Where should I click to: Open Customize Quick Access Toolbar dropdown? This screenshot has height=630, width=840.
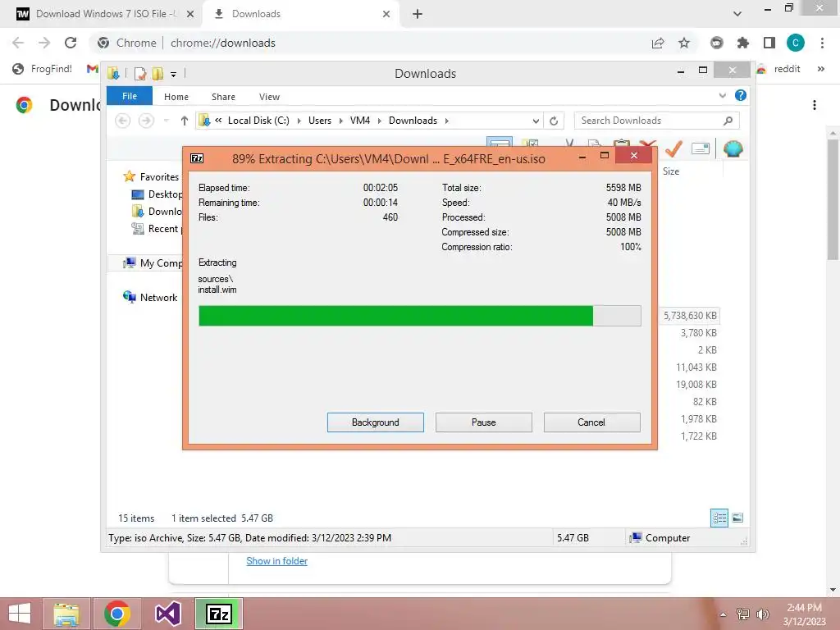(x=174, y=74)
